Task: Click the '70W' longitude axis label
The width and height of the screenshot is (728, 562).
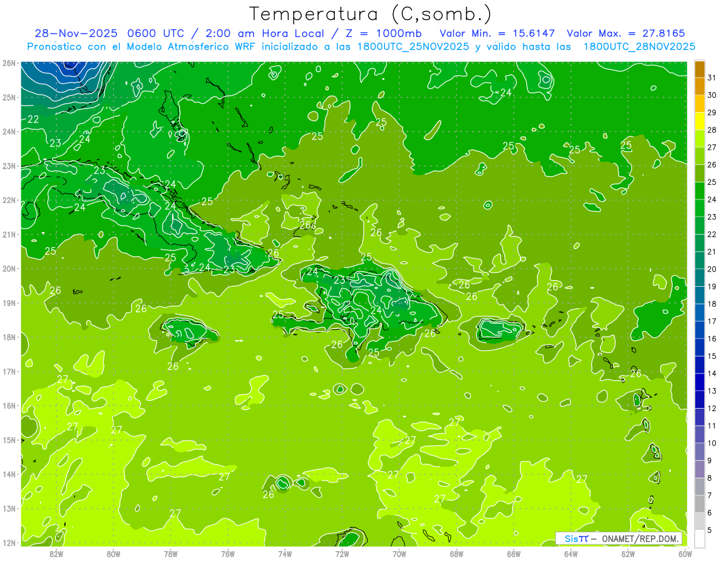Action: [x=399, y=554]
